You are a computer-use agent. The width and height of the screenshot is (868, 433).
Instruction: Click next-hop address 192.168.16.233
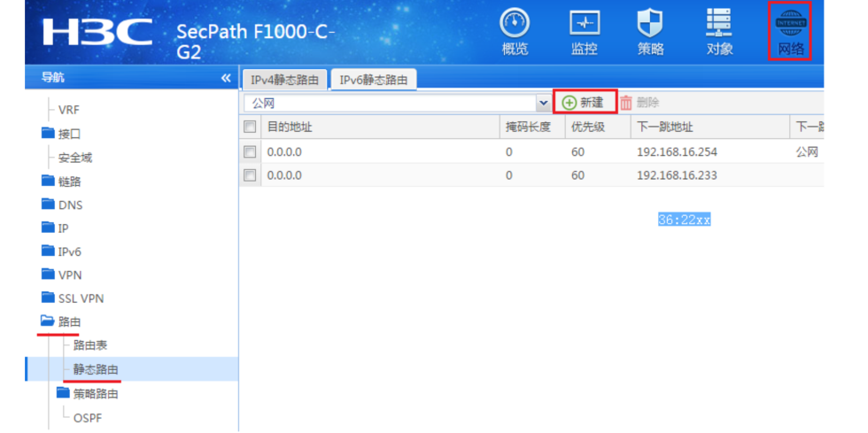pyautogui.click(x=677, y=175)
